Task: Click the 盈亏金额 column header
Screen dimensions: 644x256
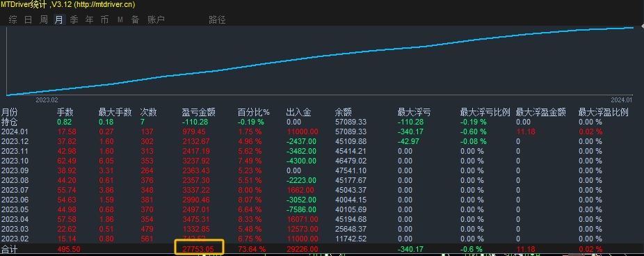Action: tap(198, 112)
